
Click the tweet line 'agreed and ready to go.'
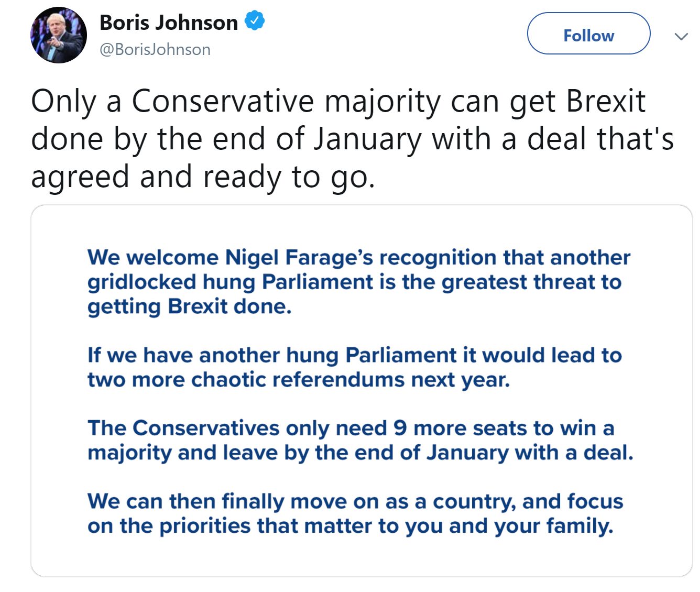click(x=203, y=177)
